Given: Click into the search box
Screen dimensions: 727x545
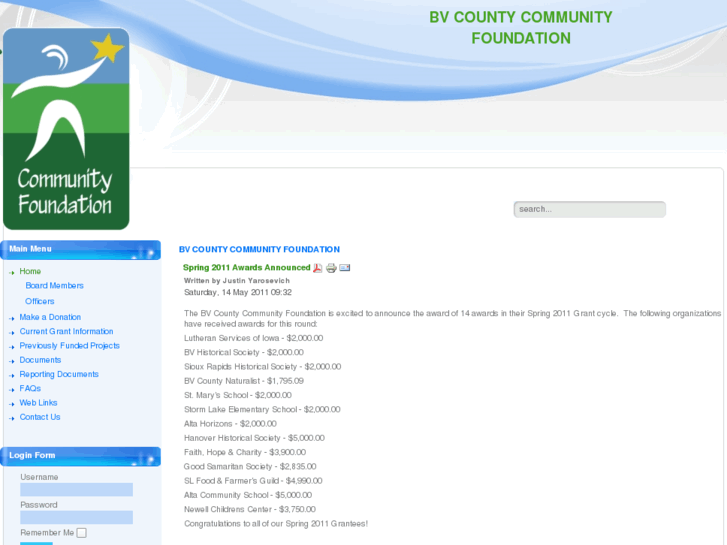Looking at the screenshot, I should coord(589,209).
